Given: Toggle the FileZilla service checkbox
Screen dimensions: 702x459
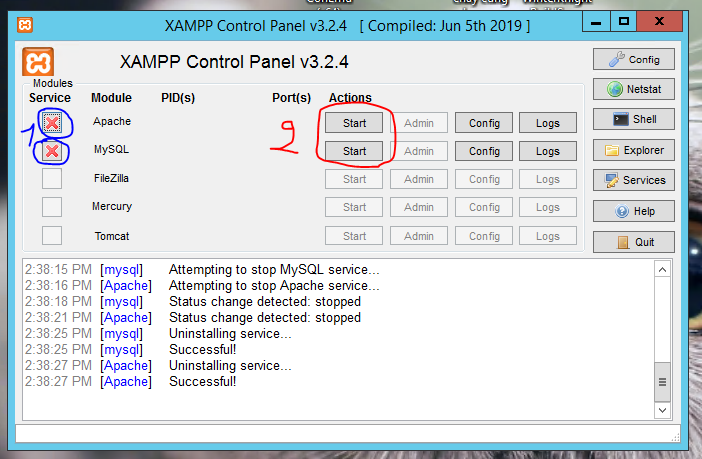Looking at the screenshot, I should coord(52,179).
